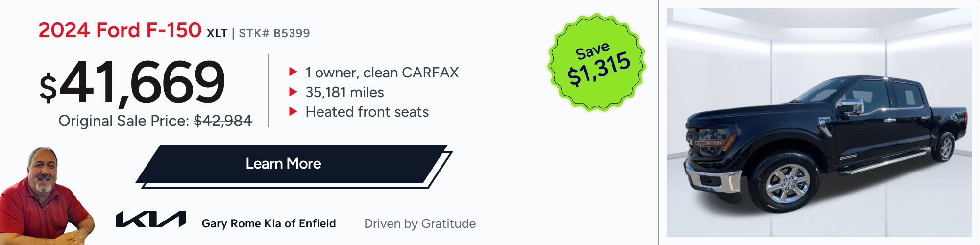Click the red arrow beside Heated front seats

[x=293, y=111]
